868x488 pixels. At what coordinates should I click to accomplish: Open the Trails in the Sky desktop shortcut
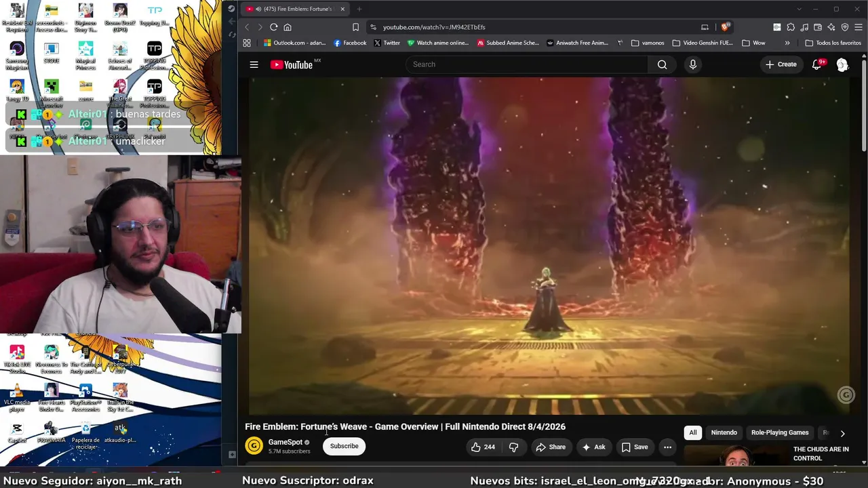[120, 398]
